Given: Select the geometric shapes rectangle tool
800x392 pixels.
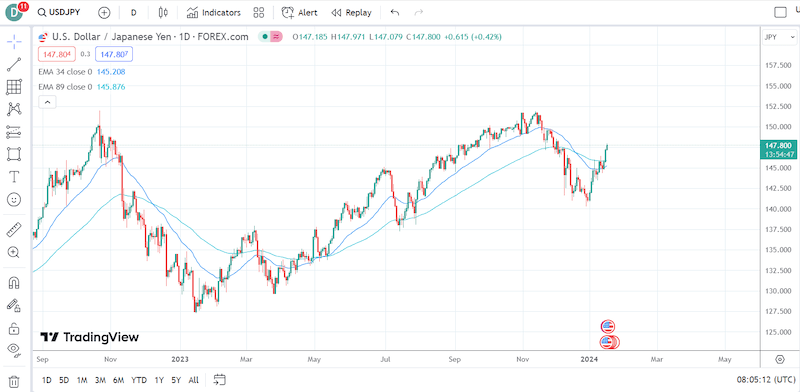Looking at the screenshot, I should (14, 154).
